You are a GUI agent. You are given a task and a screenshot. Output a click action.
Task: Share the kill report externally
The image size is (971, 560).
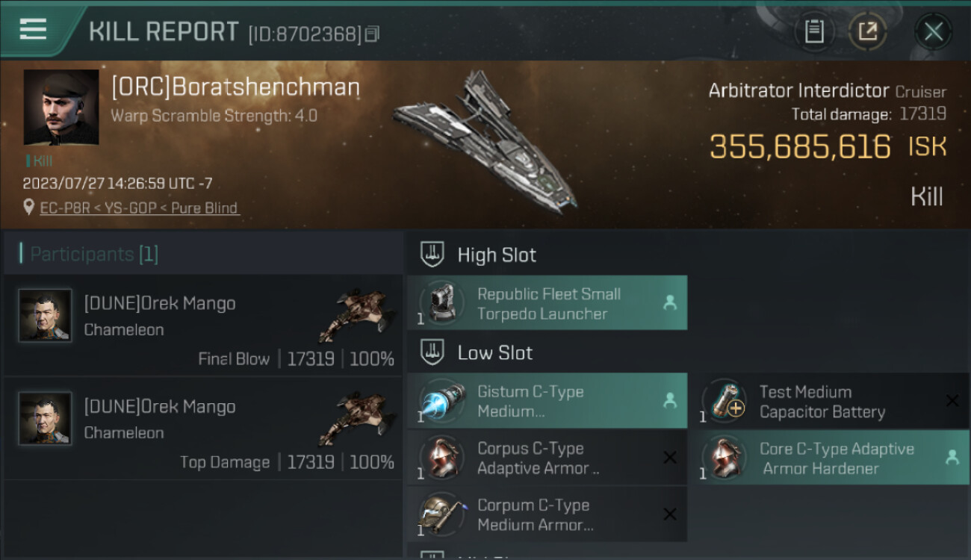pos(867,31)
